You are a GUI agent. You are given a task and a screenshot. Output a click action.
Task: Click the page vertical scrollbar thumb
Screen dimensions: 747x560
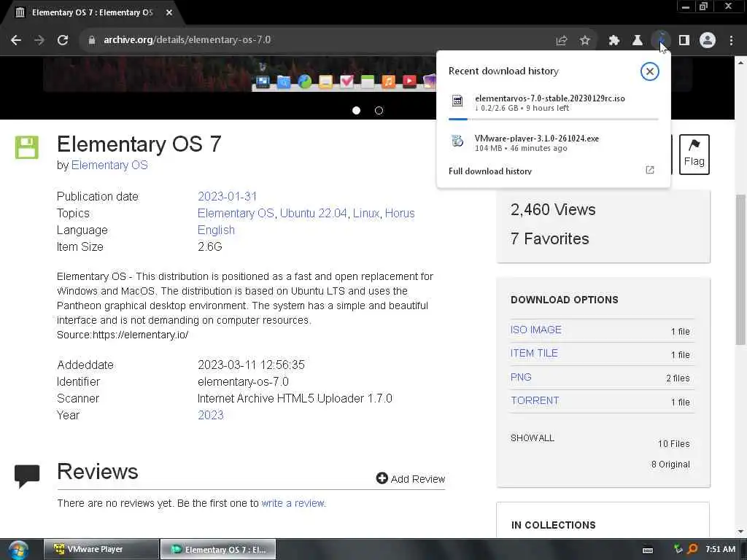tap(740, 269)
